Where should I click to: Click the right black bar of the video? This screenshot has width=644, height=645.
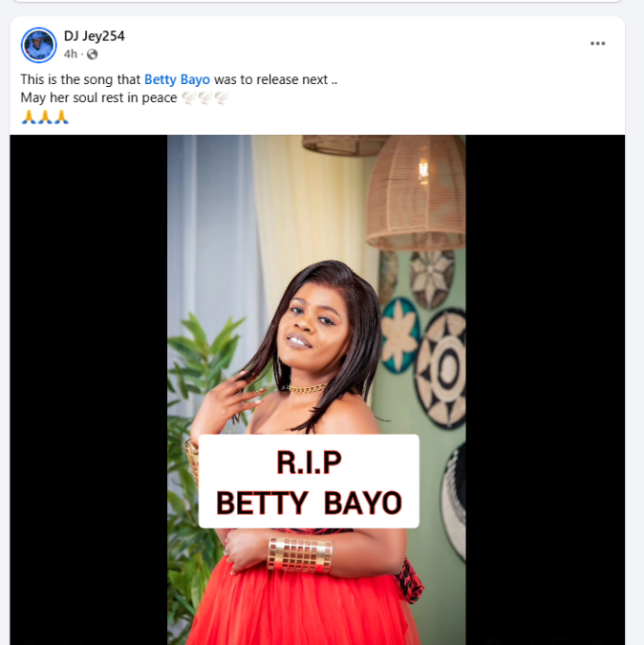pyautogui.click(x=545, y=382)
